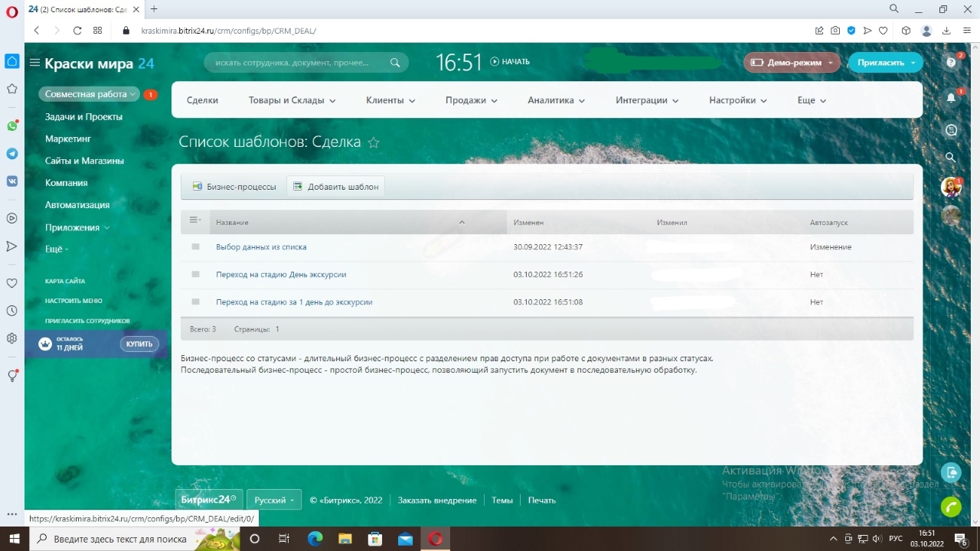Open the grid row actions menu icon
Image resolution: width=980 pixels, height=551 pixels.
[194, 220]
